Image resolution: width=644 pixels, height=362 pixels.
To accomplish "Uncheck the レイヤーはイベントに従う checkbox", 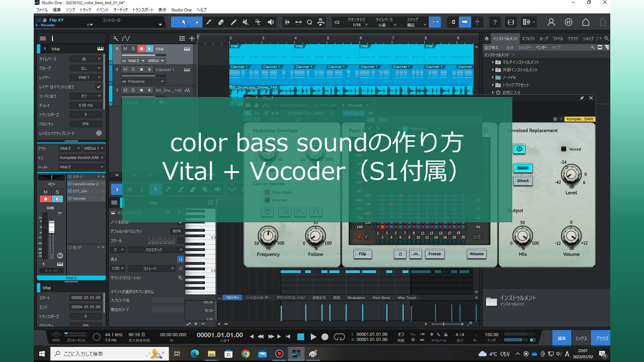I will click(99, 87).
